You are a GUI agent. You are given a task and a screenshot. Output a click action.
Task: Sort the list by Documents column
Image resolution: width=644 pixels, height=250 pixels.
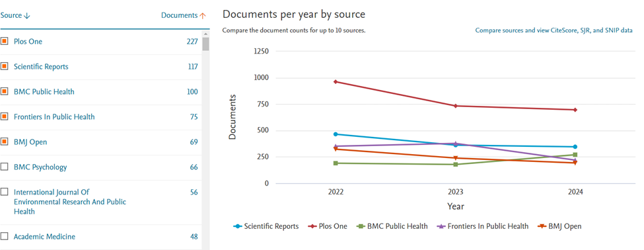(x=183, y=16)
